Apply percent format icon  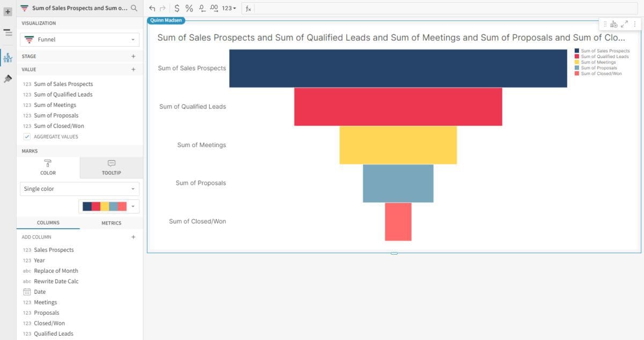[189, 8]
